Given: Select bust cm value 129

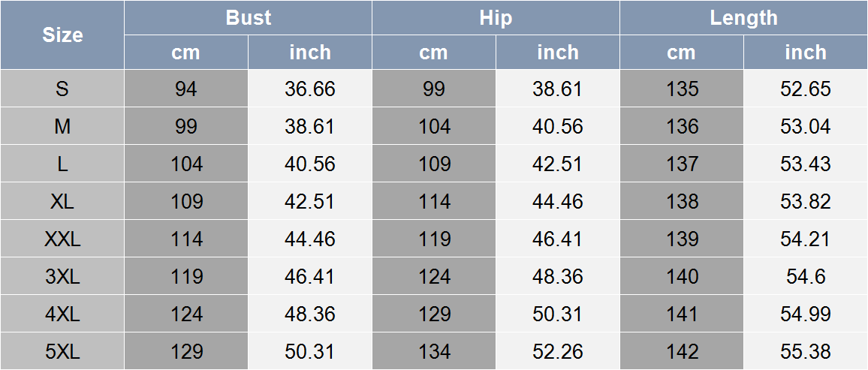Looking at the screenshot, I should (186, 351).
